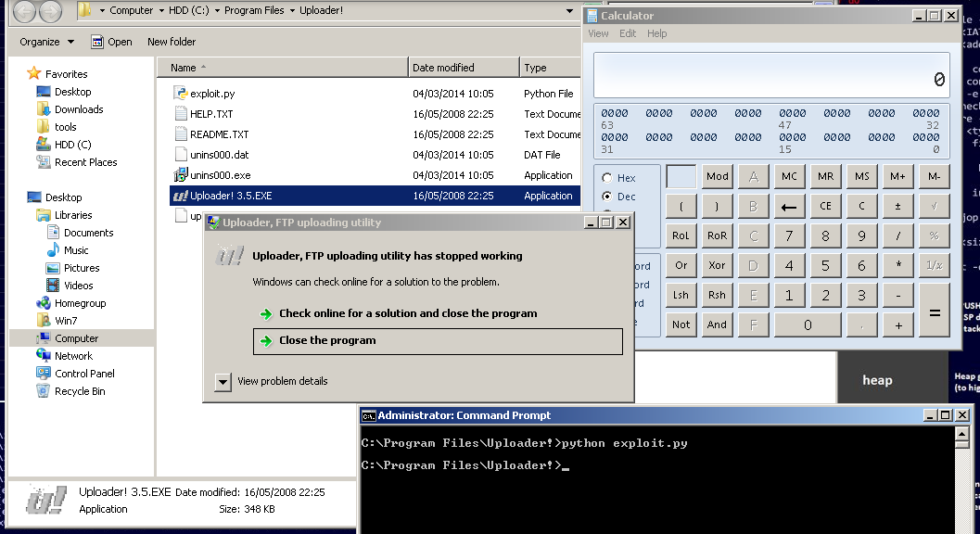Screen dimensions: 980x534
Task: Click the Calculator equals button
Action: 935,311
